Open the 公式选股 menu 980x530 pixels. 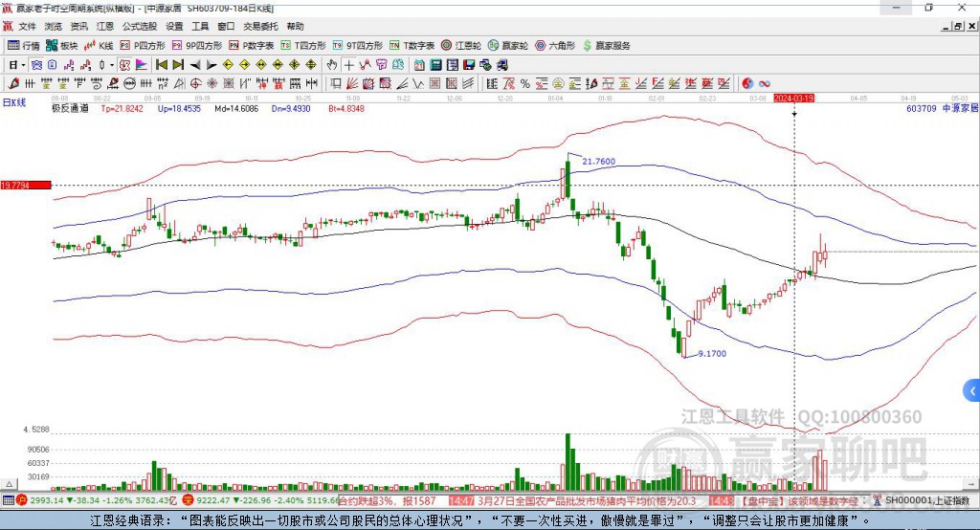click(140, 26)
